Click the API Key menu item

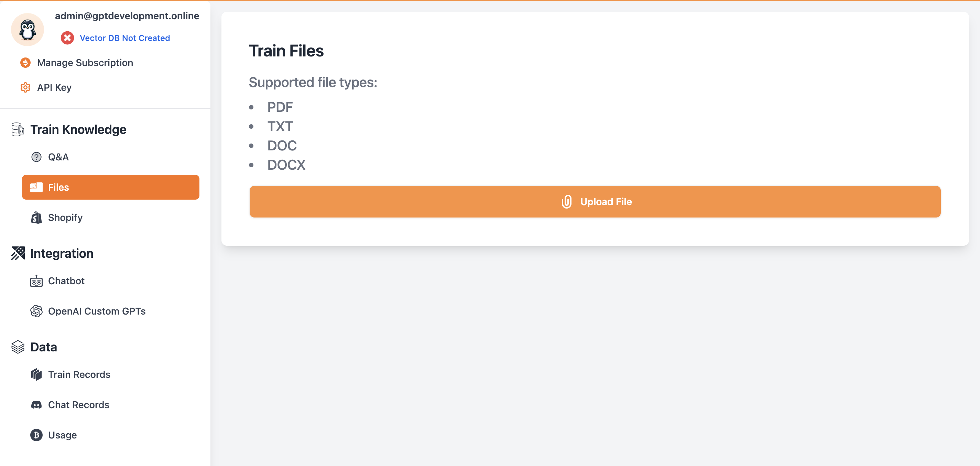click(x=54, y=87)
